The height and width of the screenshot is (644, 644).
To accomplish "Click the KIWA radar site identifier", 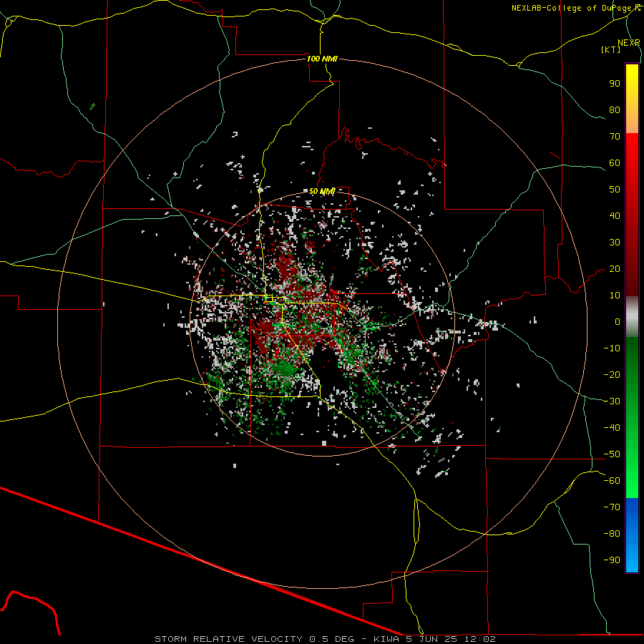I will [386, 639].
